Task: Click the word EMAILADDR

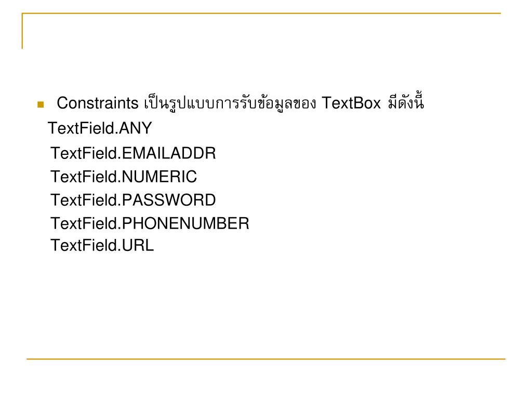Action: (169, 153)
